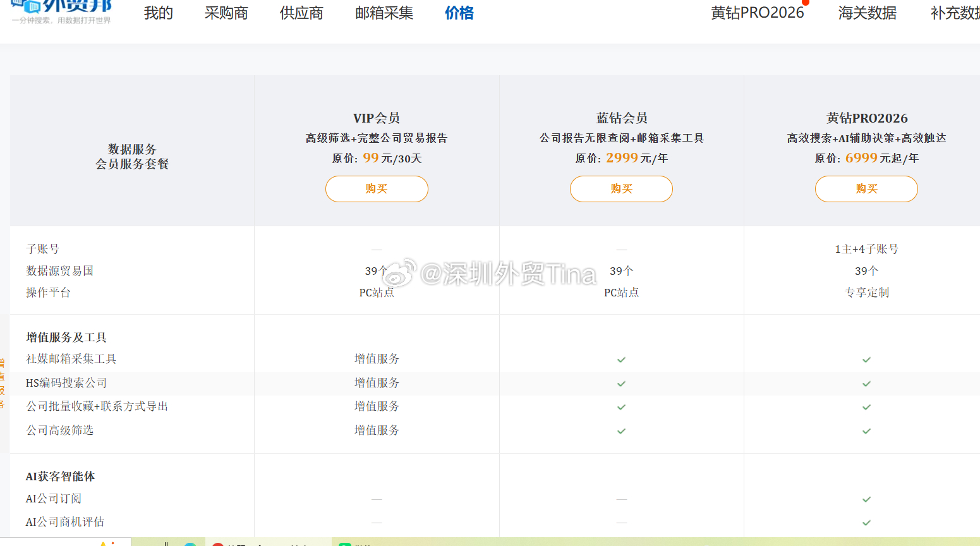980x546 pixels.
Task: Click the 公司批量收藏+联系方式导出 row label
Action: pyautogui.click(x=97, y=406)
